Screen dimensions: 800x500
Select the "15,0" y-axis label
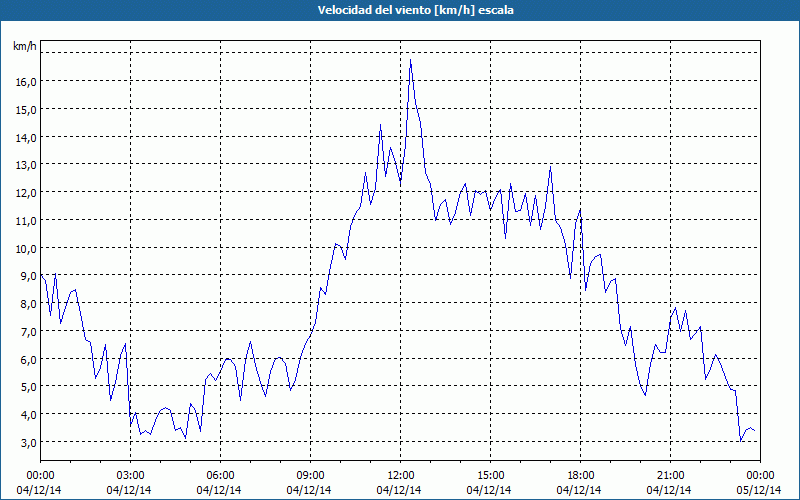[24, 110]
